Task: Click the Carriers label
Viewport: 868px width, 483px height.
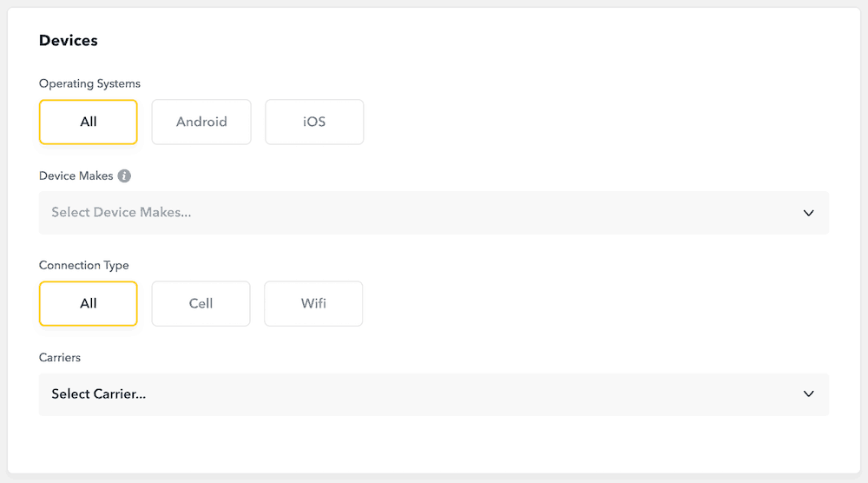Action: click(60, 357)
